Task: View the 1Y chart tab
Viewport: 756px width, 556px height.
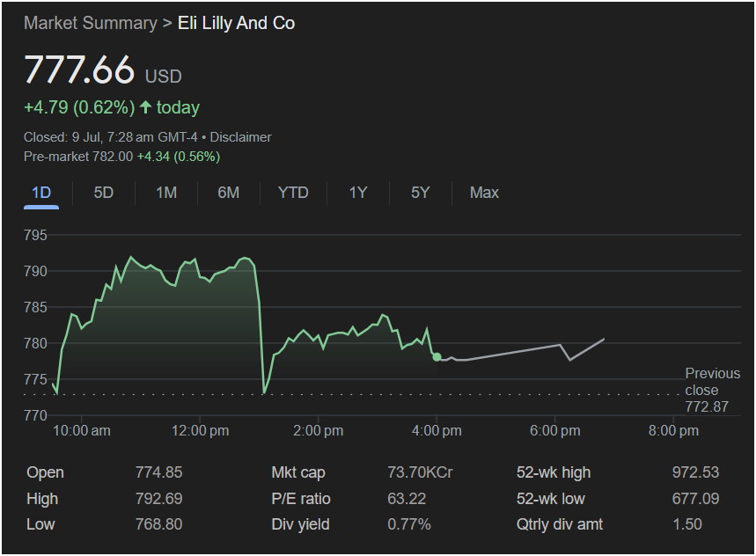Action: pyautogui.click(x=358, y=193)
